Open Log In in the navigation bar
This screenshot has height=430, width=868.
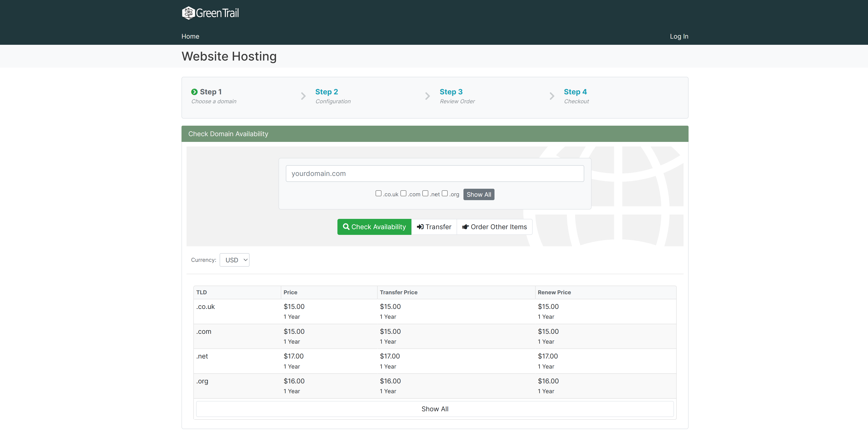tap(679, 36)
